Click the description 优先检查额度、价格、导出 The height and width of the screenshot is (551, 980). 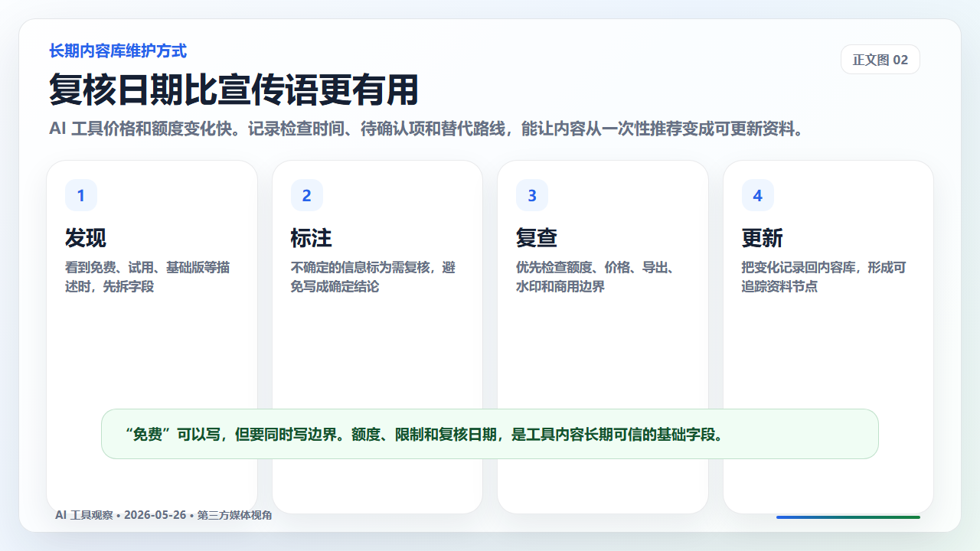[595, 277]
